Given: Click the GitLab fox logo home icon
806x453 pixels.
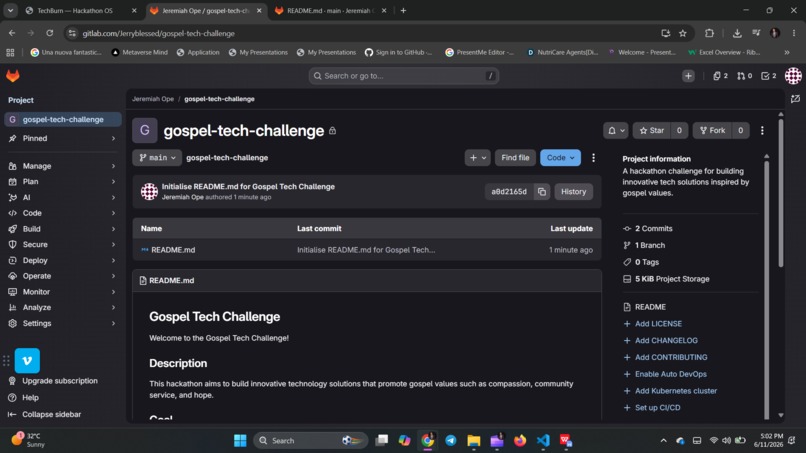Looking at the screenshot, I should click(x=13, y=76).
